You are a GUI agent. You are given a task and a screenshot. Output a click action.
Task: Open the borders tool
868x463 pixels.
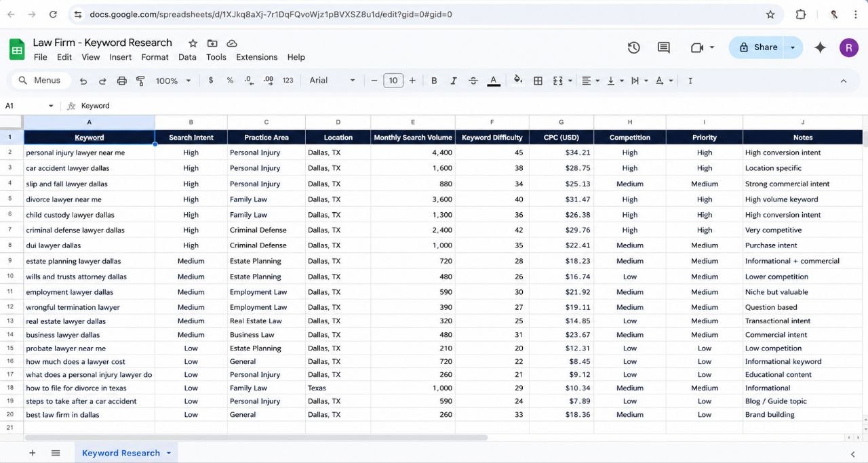point(538,81)
